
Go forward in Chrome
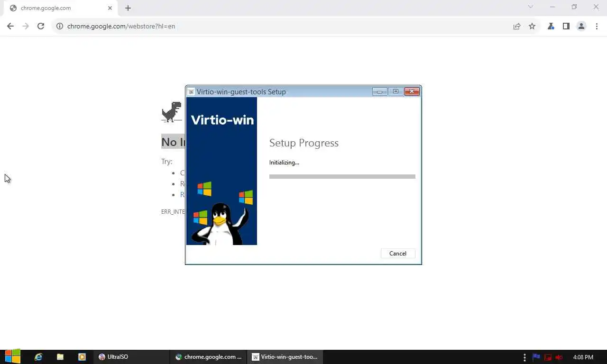pyautogui.click(x=26, y=26)
